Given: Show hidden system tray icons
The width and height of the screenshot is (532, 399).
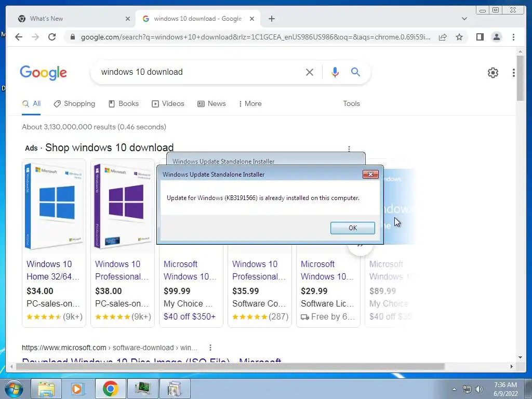Looking at the screenshot, I should [454, 389].
